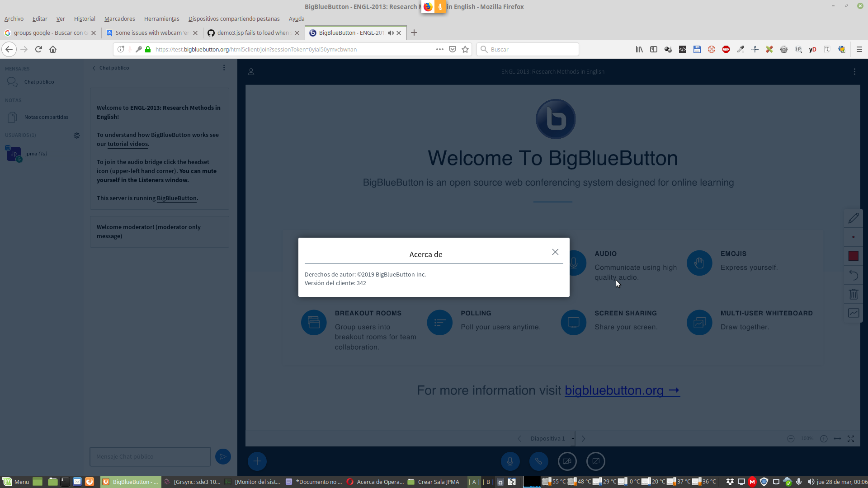Select the pencil annotation tool

tap(854, 218)
